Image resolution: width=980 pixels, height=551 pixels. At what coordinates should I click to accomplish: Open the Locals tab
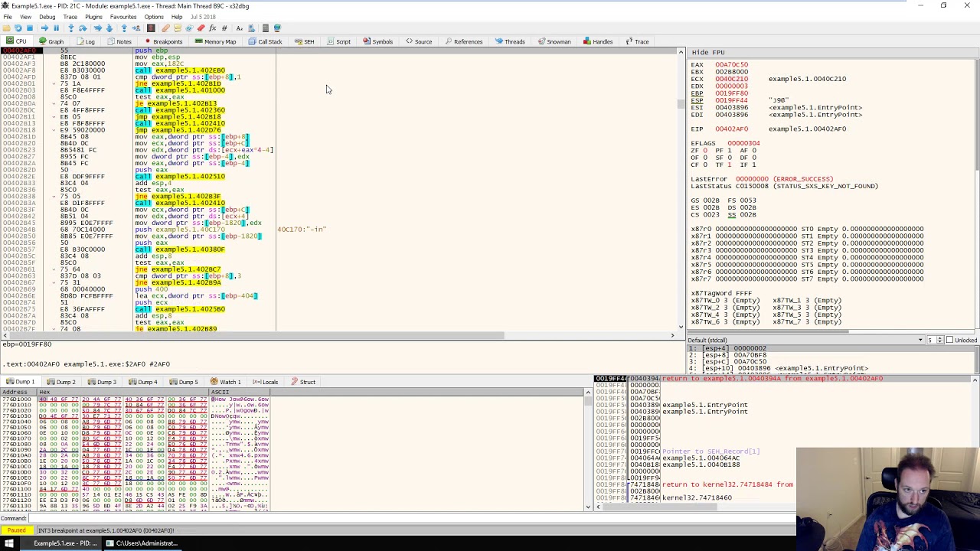[265, 382]
